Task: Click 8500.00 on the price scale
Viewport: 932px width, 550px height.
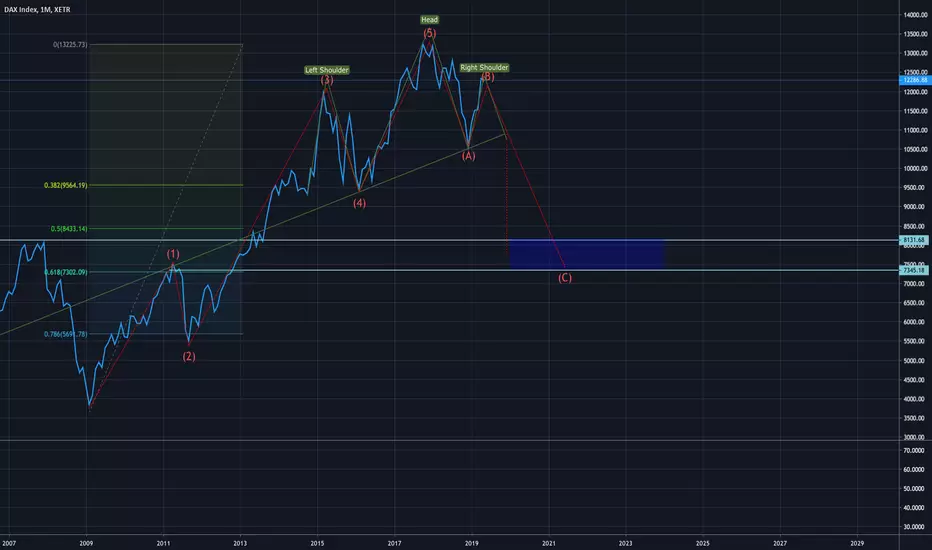Action: 915,226
